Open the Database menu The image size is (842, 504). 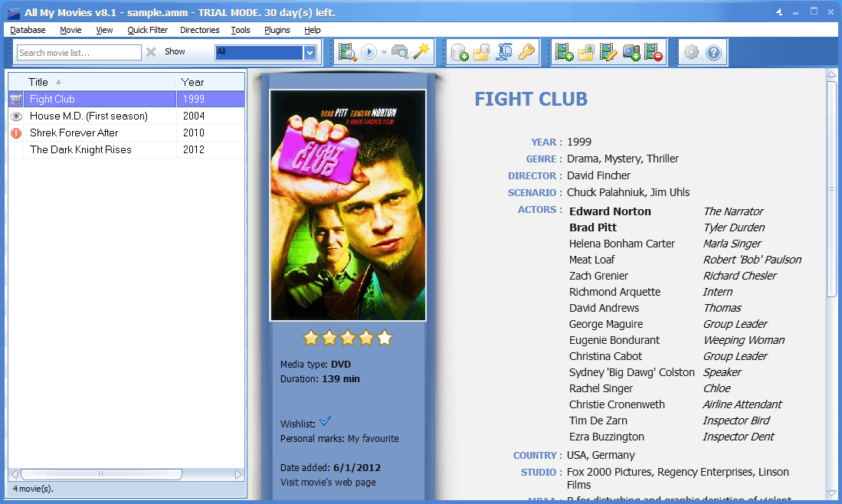28,30
